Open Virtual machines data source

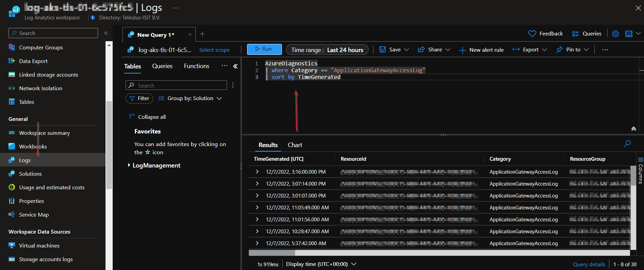39,245
